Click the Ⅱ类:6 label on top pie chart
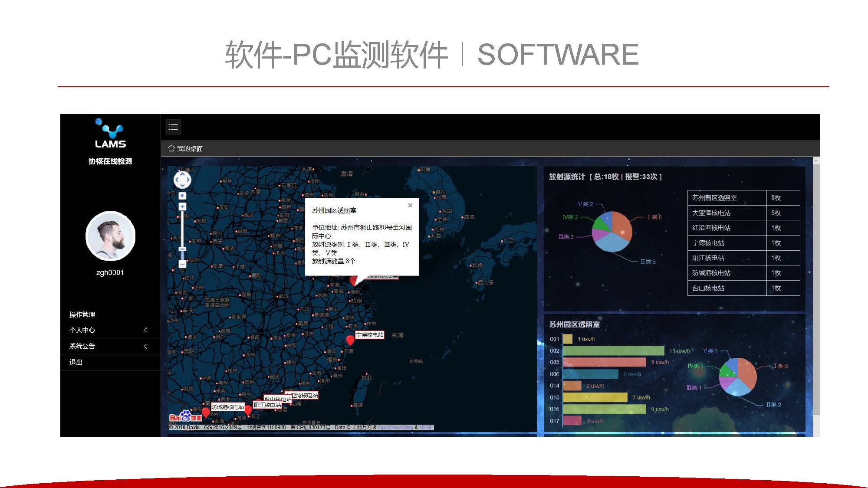The image size is (868, 488). [x=648, y=262]
